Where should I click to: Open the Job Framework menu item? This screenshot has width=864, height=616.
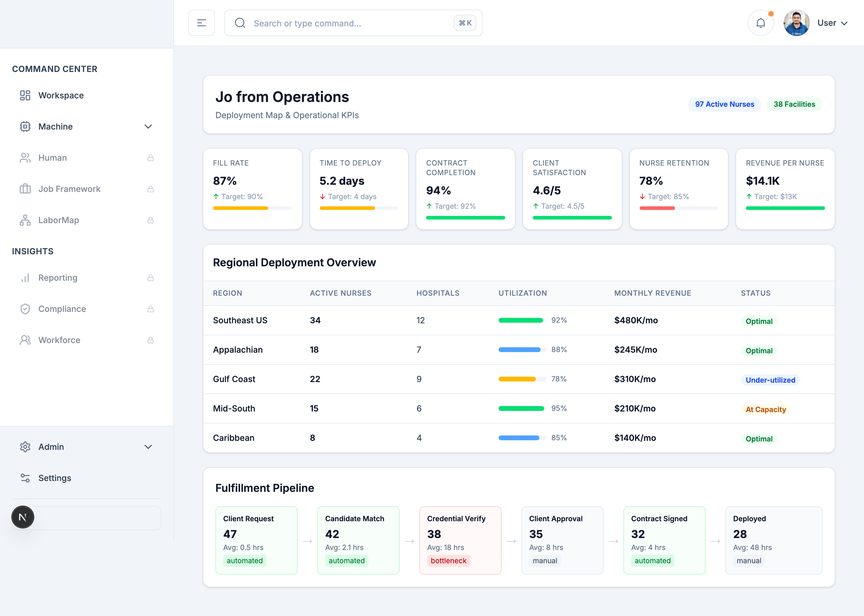point(69,189)
